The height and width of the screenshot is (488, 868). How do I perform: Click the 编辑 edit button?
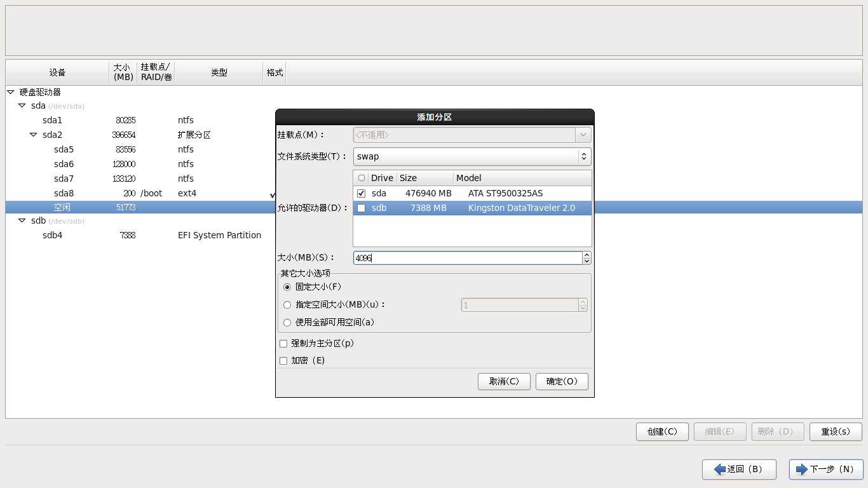[x=720, y=431]
